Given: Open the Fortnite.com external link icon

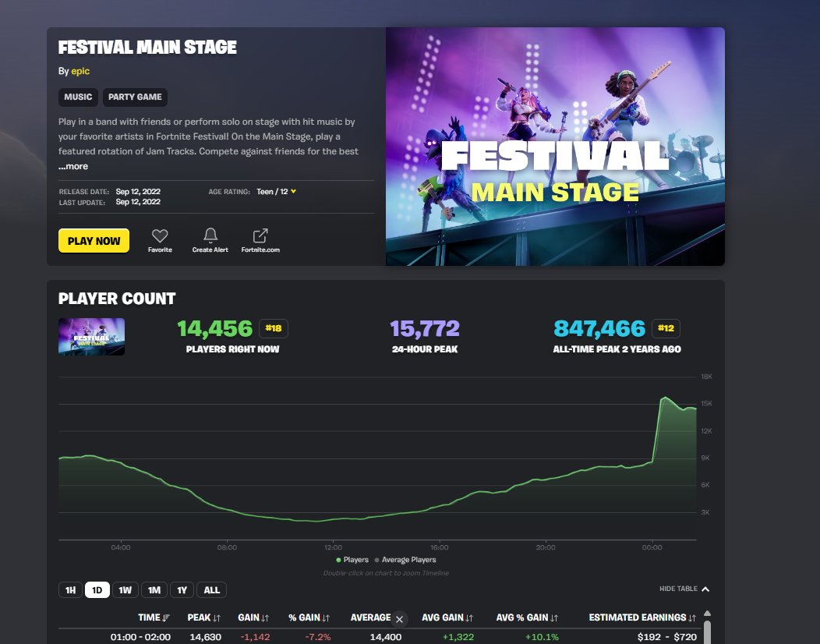Looking at the screenshot, I should tap(260, 235).
